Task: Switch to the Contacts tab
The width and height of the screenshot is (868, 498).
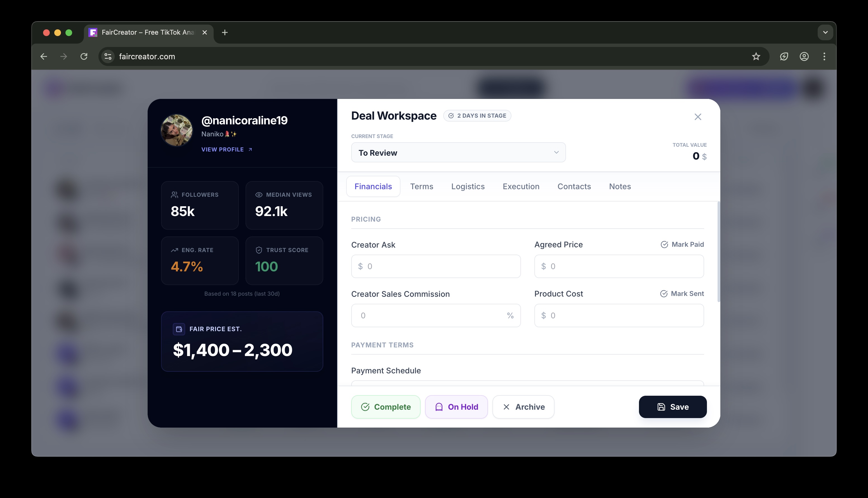Action: pyautogui.click(x=574, y=186)
